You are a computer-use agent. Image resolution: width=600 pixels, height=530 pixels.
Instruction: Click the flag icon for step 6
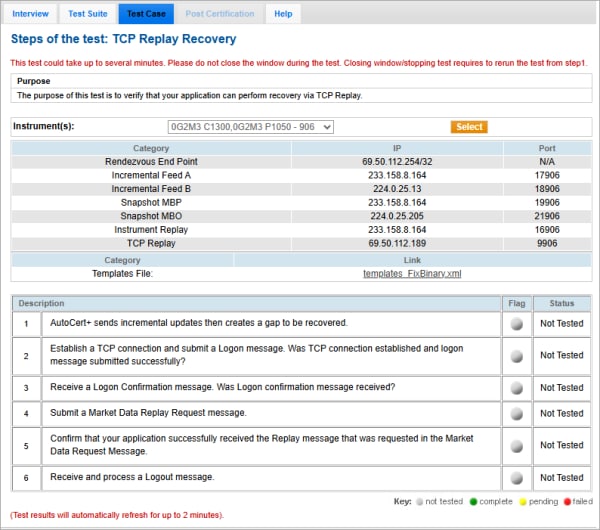pyautogui.click(x=516, y=478)
